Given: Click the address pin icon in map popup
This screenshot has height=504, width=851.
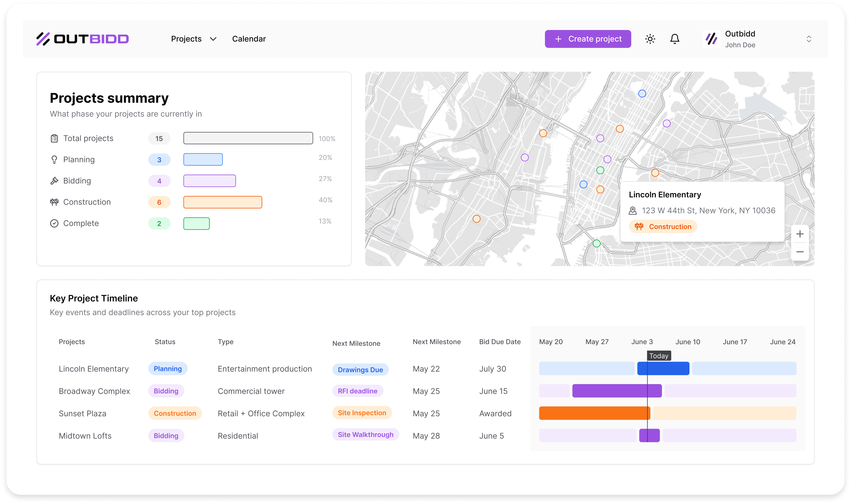Looking at the screenshot, I should [x=633, y=211].
